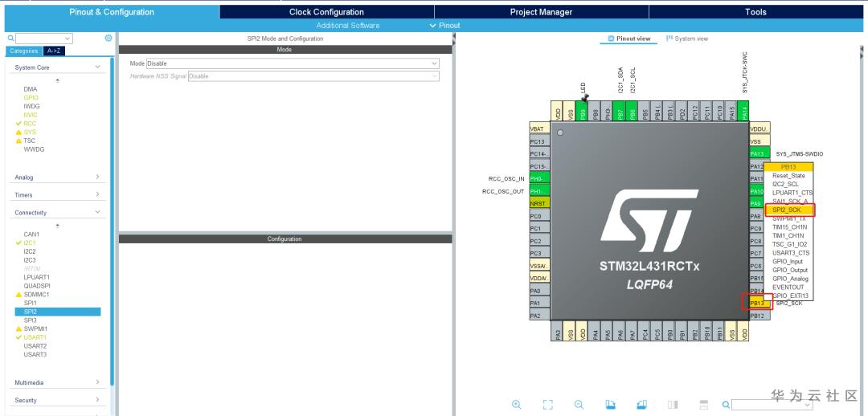The width and height of the screenshot is (868, 416).
Task: Click the PA9 green pin
Action: click(756, 203)
